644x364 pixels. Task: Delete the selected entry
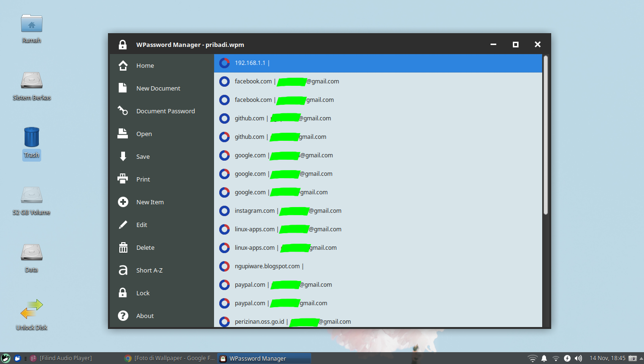pyautogui.click(x=162, y=247)
